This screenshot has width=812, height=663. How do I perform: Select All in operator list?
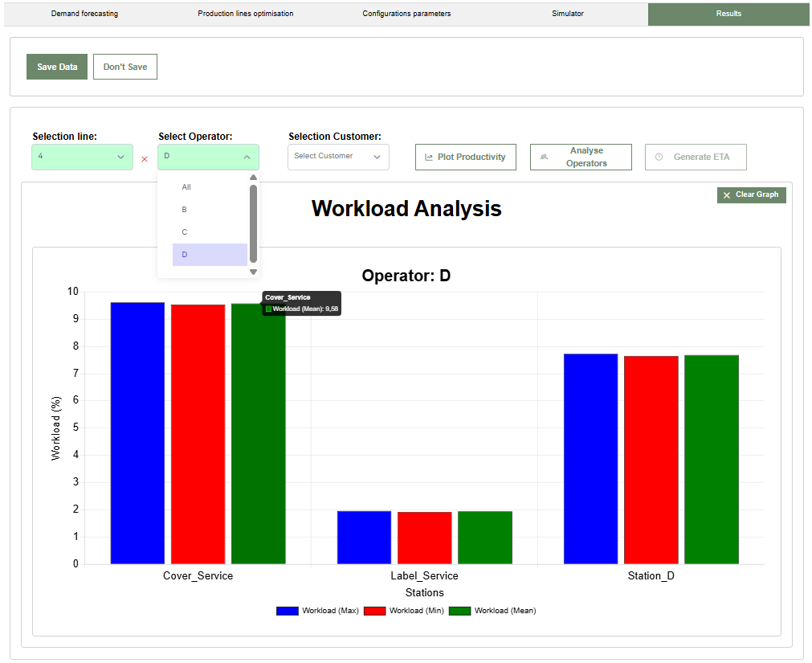coord(186,187)
